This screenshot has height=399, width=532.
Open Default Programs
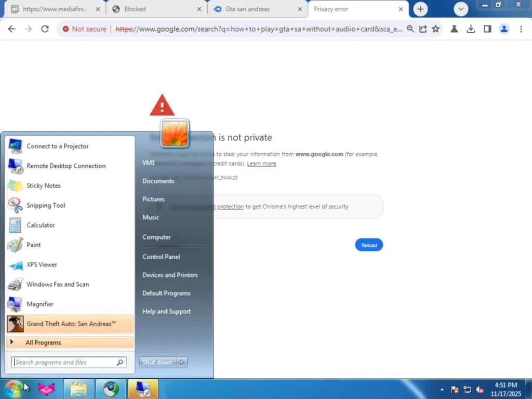click(166, 293)
